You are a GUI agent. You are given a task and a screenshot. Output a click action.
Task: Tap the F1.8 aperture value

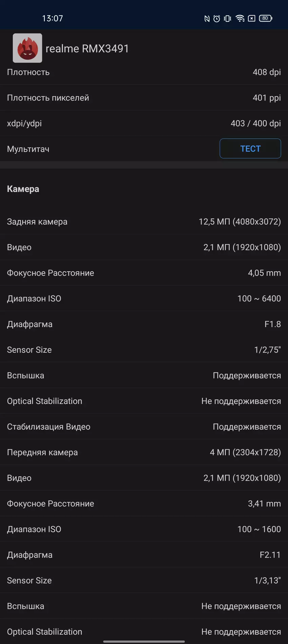pyautogui.click(x=272, y=324)
